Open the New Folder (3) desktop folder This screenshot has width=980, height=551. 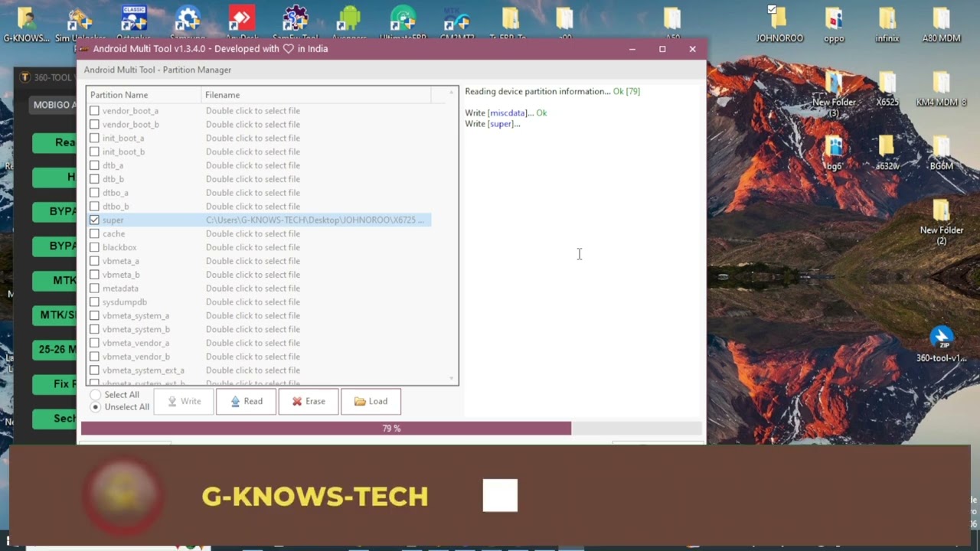(x=834, y=95)
